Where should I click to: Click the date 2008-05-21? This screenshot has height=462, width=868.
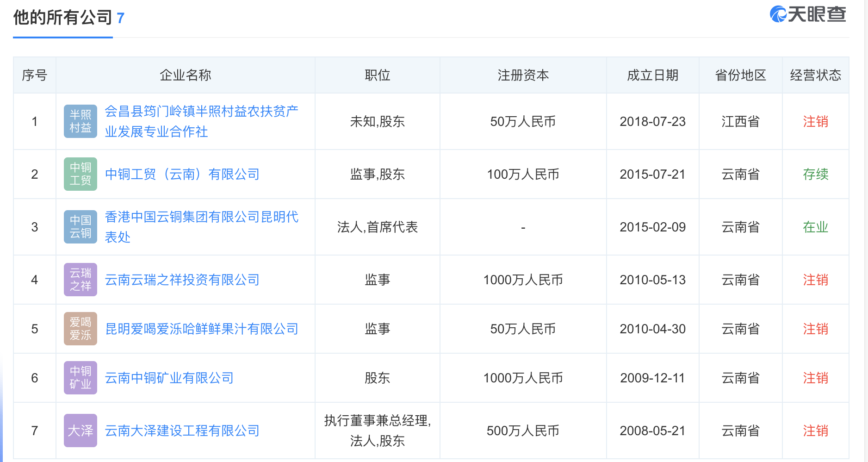653,431
